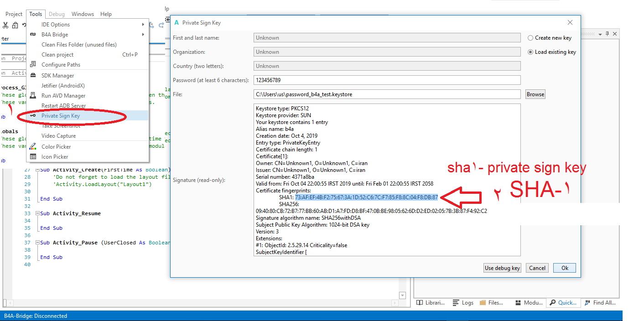Screen dimensions: 644x321
Task: Click the Browse button for keystore file
Action: point(535,94)
